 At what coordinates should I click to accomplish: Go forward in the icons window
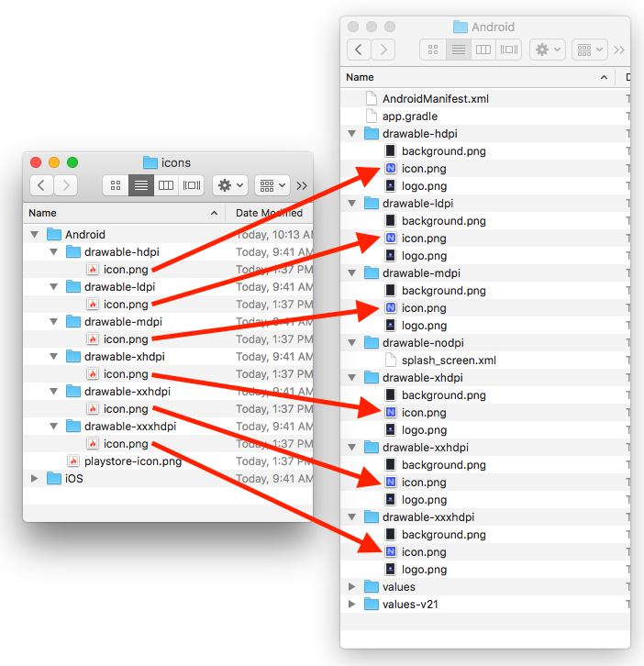pos(65,185)
